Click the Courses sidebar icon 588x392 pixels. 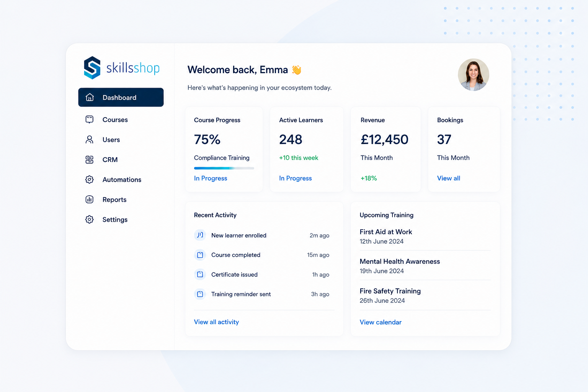pos(90,119)
